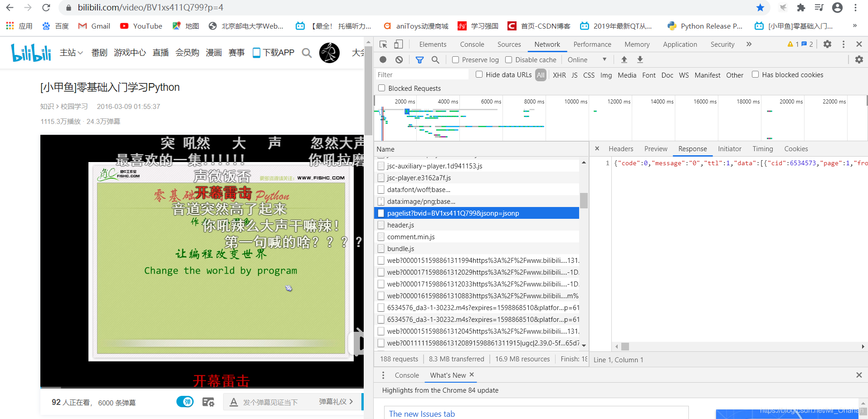Enable Preserve log checkbox
This screenshot has height=419, width=868.
coord(456,59)
